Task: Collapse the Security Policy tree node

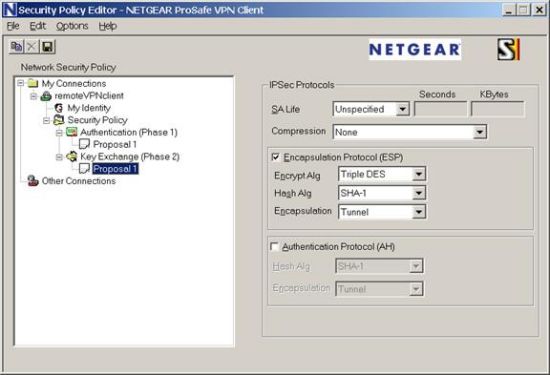Action: pos(47,120)
